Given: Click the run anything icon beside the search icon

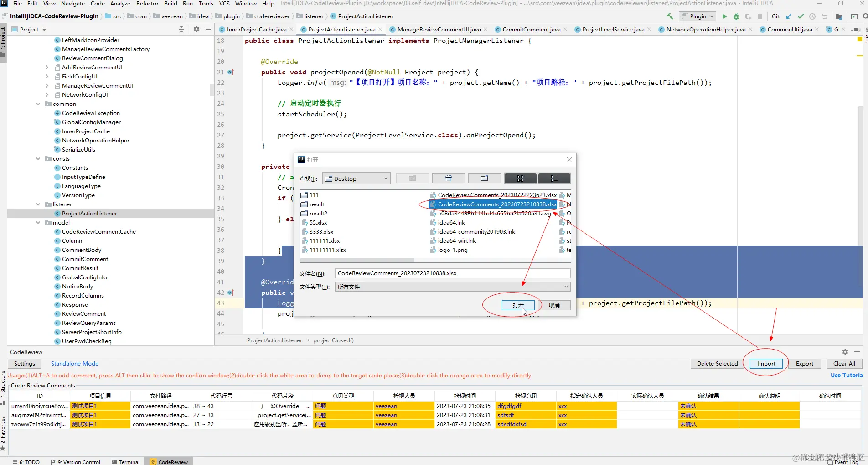Looking at the screenshot, I should click(854, 16).
